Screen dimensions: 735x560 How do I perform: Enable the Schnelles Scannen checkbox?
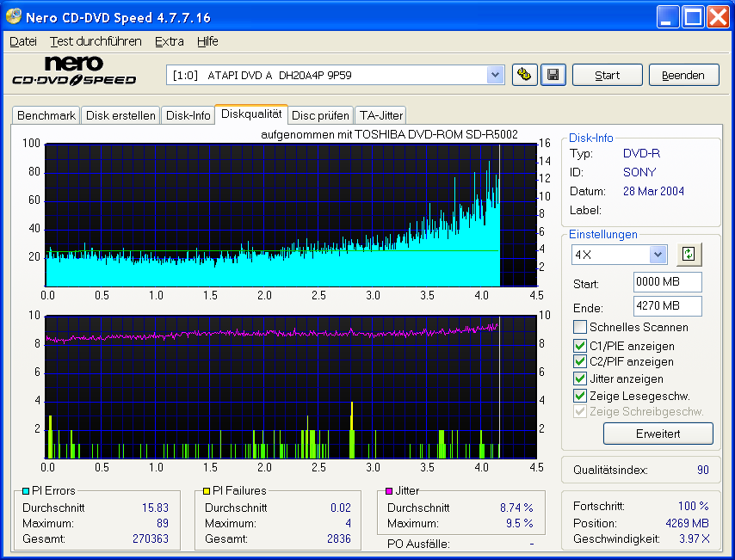pos(580,327)
